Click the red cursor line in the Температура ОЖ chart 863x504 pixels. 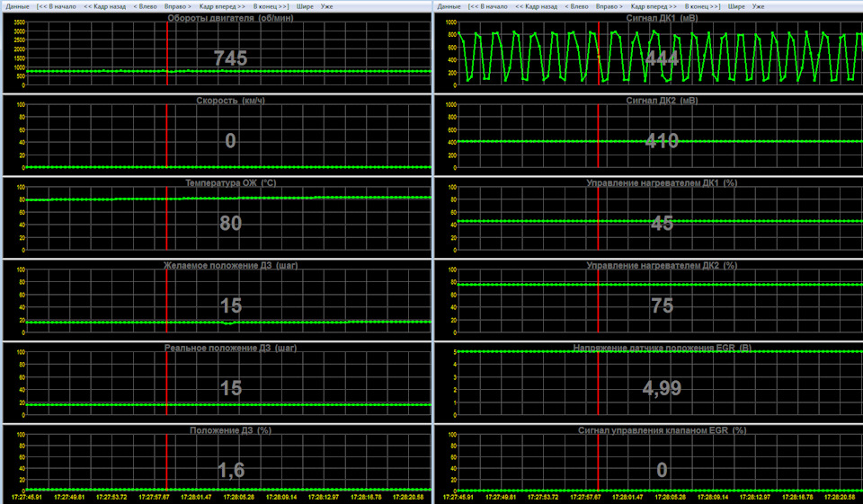point(167,218)
